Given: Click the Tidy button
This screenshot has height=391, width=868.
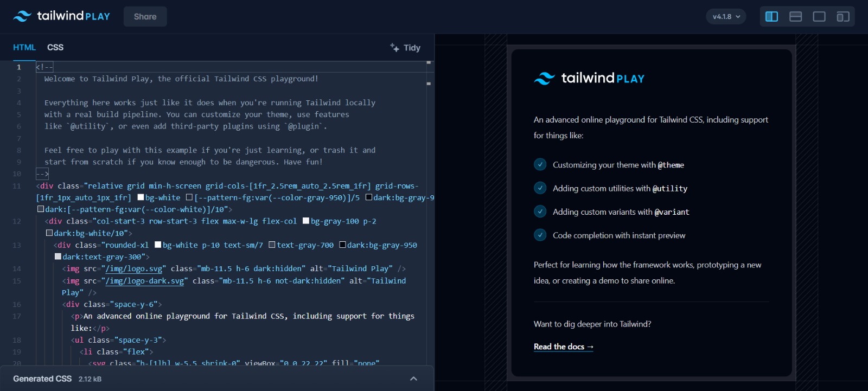Looking at the screenshot, I should (x=405, y=48).
